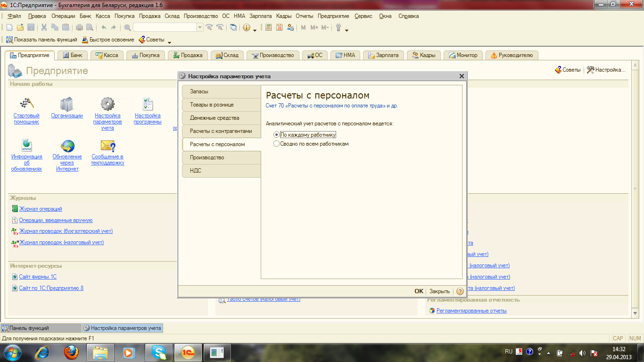
Task: Open Сайт по 1С:Предприятию 8 link
Action: (51, 288)
